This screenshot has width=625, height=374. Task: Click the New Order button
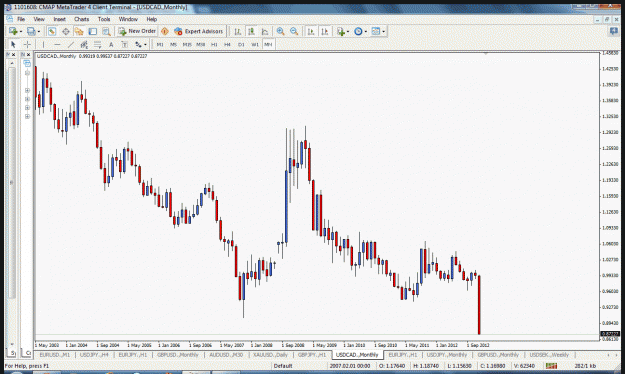(137, 31)
